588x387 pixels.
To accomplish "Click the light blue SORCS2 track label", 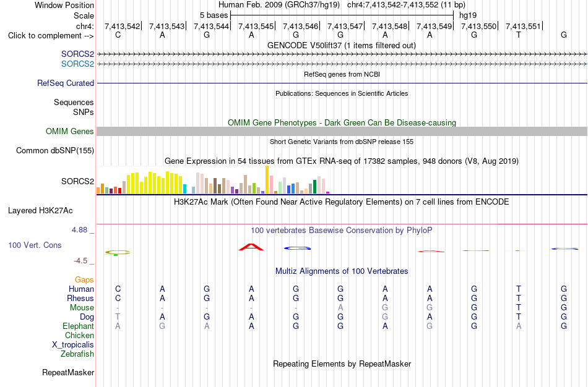I will (x=77, y=64).
